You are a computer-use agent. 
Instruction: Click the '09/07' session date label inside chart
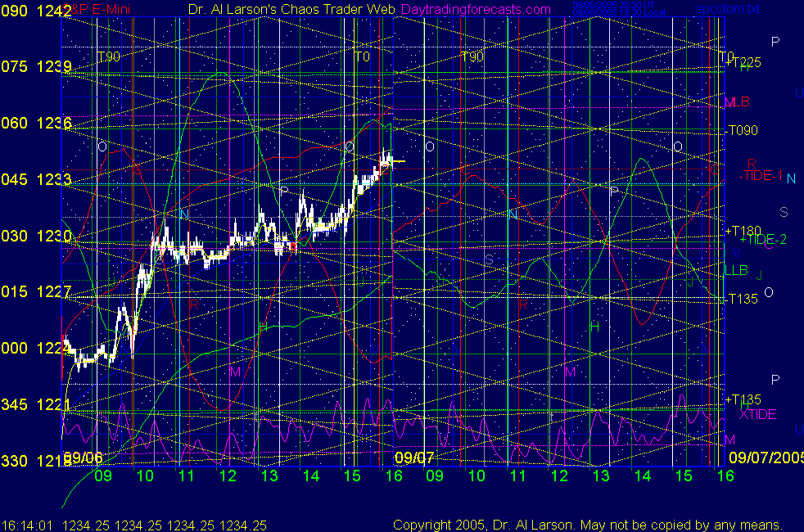click(x=415, y=458)
